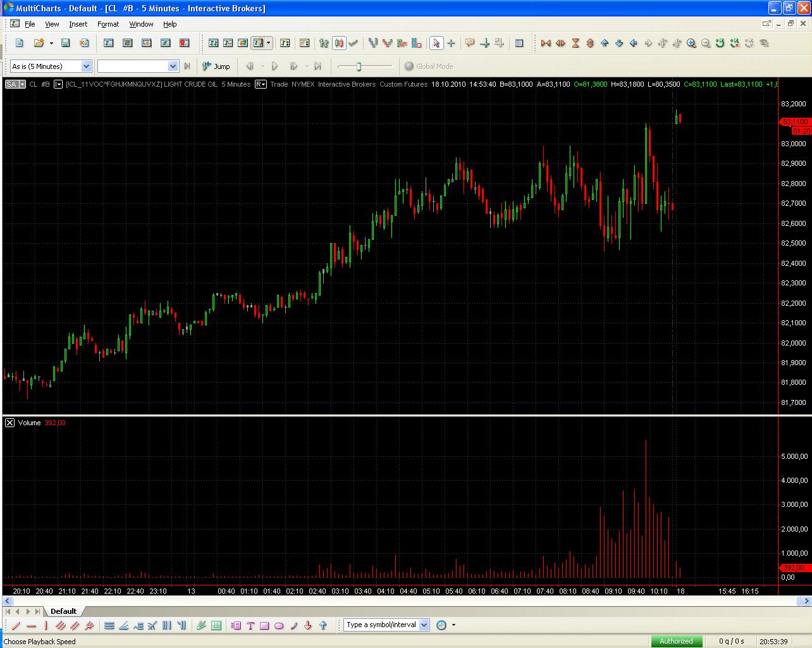Click the red 83,1100 price marker on scale
812x648 pixels.
click(x=796, y=121)
